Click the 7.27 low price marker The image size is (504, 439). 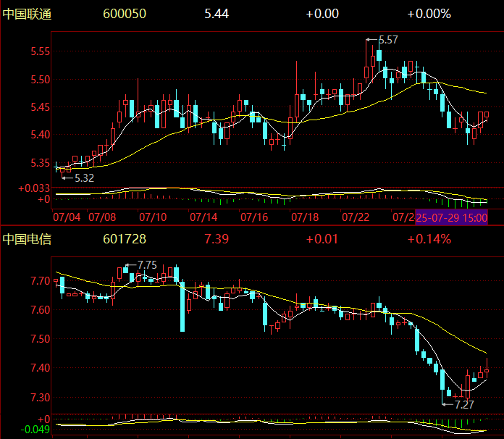click(464, 404)
